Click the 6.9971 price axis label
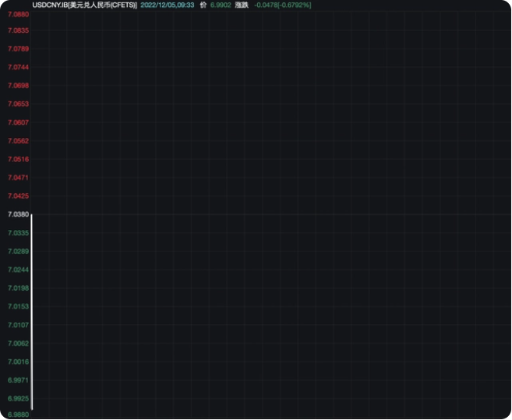512x420 pixels. click(x=18, y=379)
